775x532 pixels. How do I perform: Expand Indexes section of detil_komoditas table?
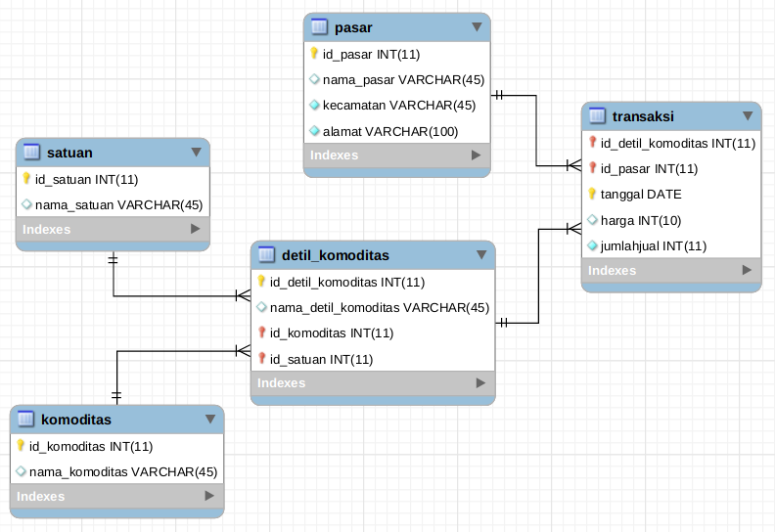pyautogui.click(x=480, y=382)
